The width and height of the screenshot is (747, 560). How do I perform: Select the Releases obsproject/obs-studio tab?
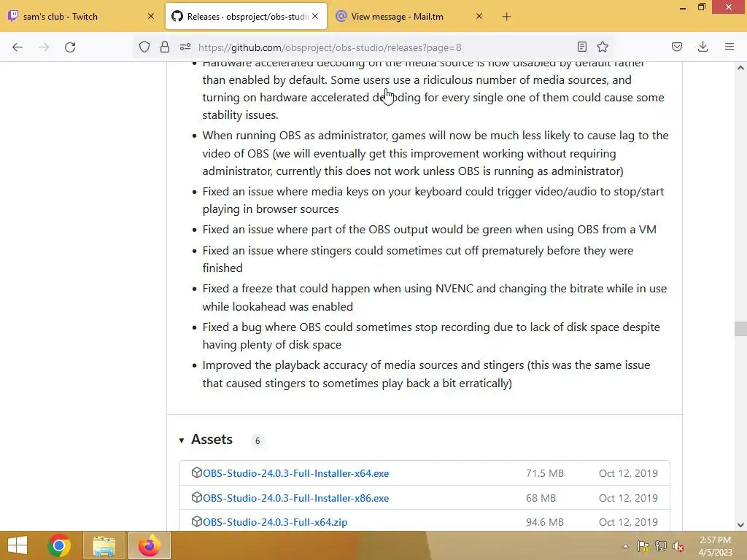point(247,17)
